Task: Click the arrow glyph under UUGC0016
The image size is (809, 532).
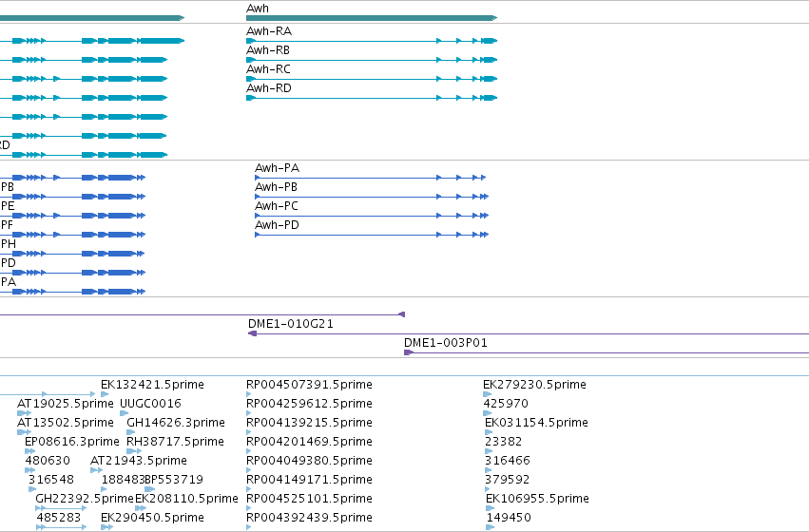Action: 124,413
